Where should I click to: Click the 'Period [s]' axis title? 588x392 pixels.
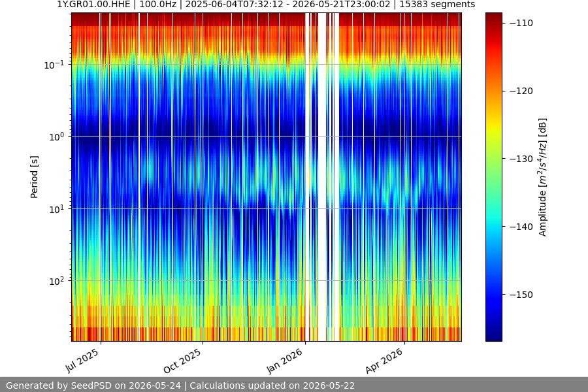[x=34, y=177]
